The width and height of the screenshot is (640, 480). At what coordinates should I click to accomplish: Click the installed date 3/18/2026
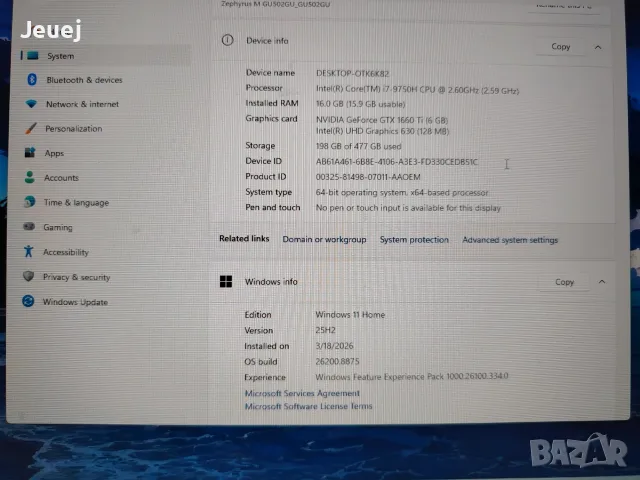(334, 346)
